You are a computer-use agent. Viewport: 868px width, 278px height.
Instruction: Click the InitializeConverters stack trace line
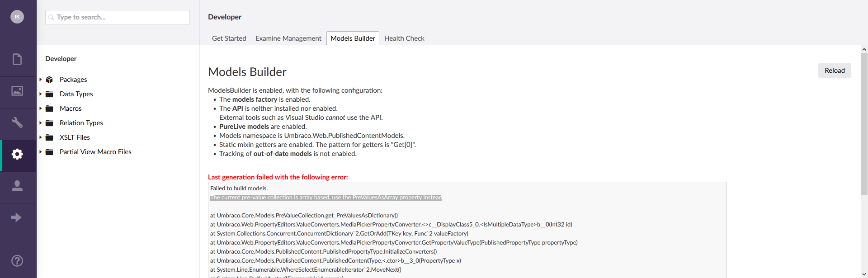(x=323, y=252)
